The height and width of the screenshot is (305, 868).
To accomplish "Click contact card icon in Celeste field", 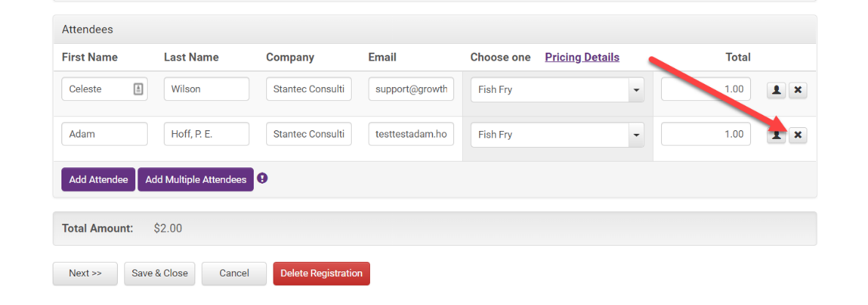I will (138, 89).
